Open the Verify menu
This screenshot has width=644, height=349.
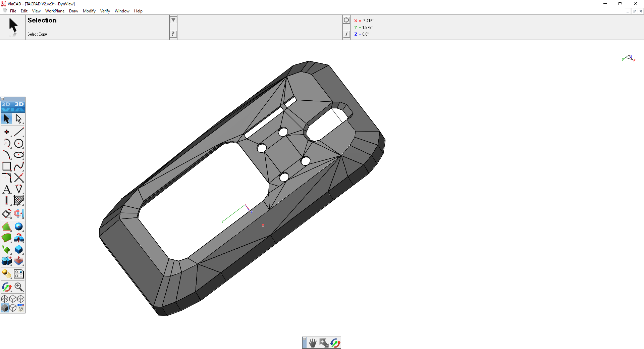click(x=105, y=11)
